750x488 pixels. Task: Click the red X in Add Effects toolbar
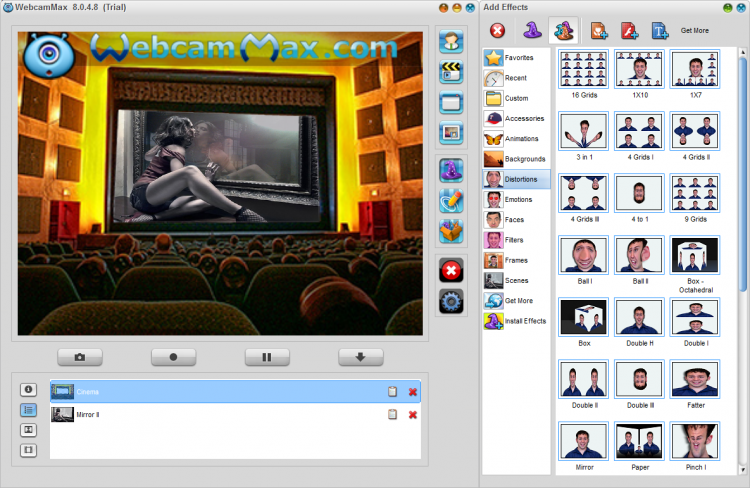click(497, 31)
